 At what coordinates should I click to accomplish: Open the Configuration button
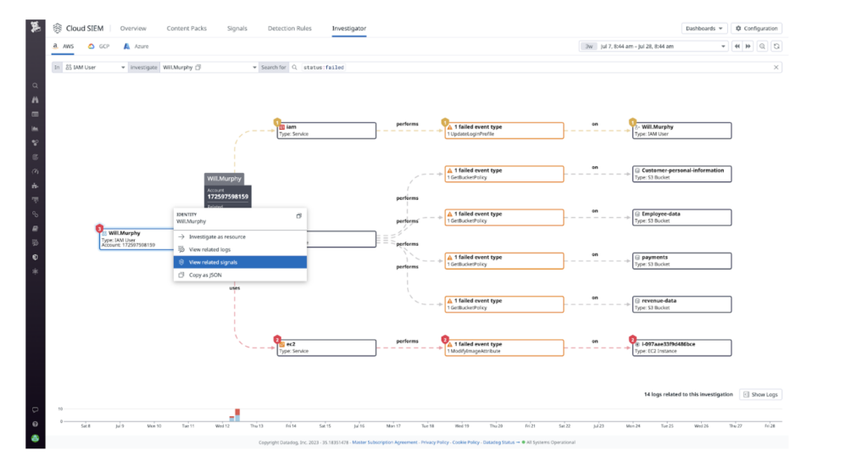[x=757, y=28]
